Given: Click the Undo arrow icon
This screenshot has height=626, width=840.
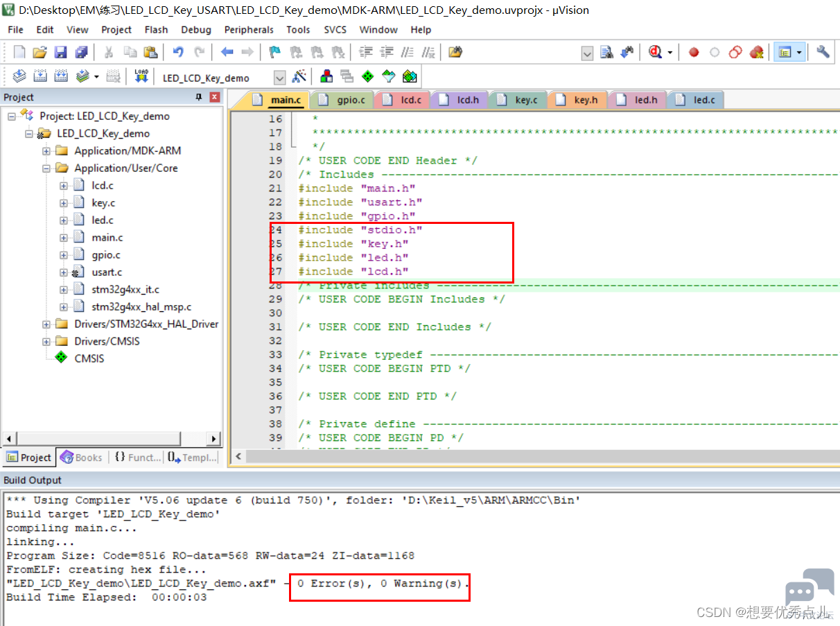Looking at the screenshot, I should (178, 52).
